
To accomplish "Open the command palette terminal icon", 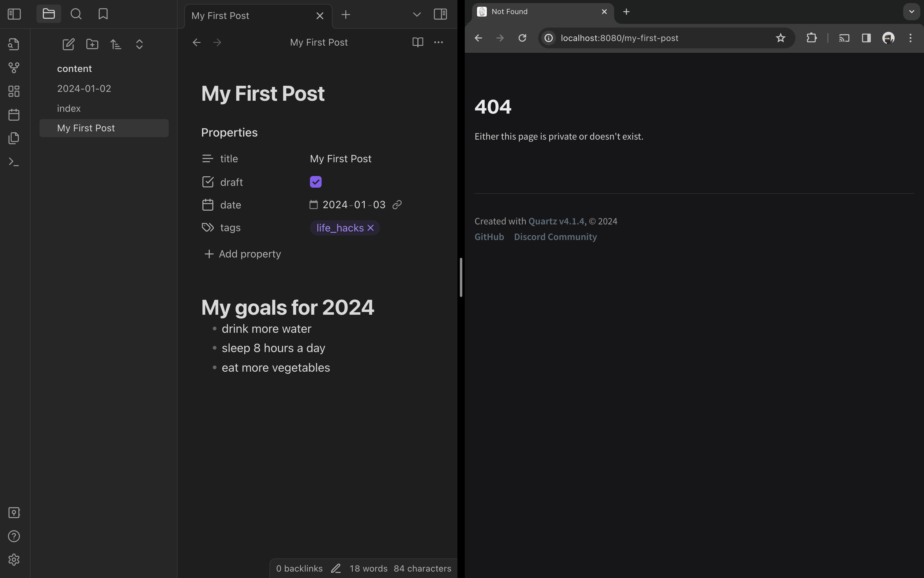I will (x=14, y=162).
